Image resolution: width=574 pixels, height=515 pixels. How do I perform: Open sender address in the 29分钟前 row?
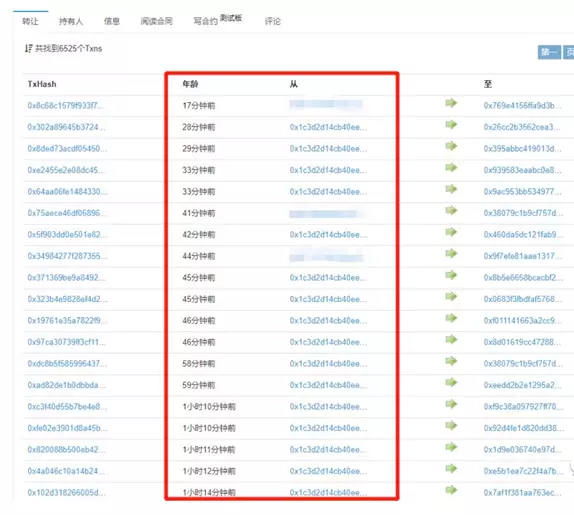[x=328, y=149]
